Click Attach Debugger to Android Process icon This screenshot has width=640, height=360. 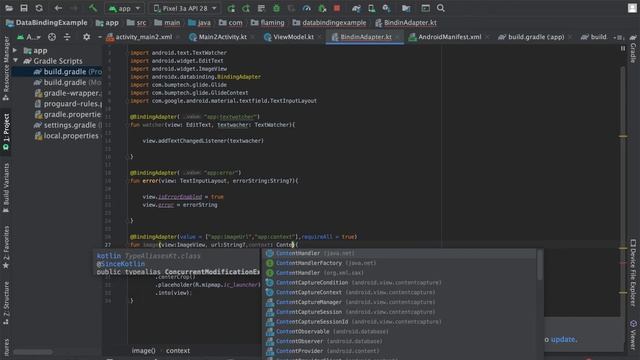coord(322,8)
